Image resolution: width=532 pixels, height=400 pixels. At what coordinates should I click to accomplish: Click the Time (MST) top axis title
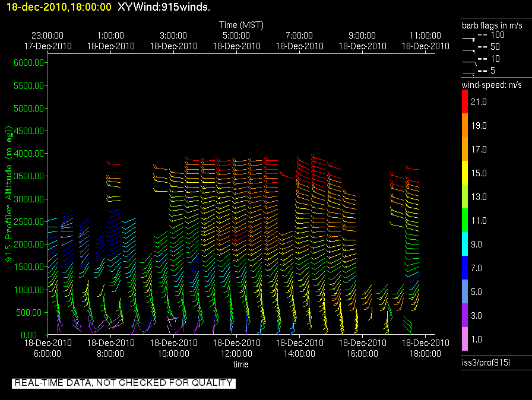241,25
